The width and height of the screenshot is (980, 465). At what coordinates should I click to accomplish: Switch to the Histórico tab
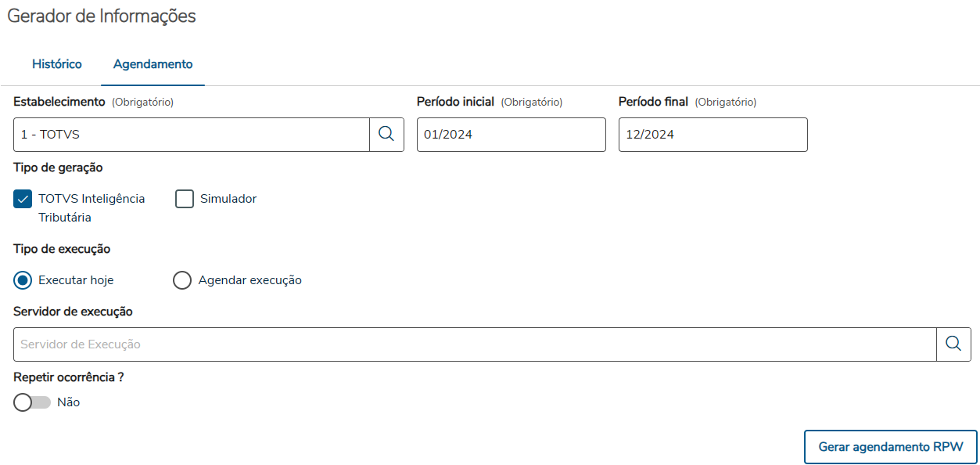(x=57, y=64)
